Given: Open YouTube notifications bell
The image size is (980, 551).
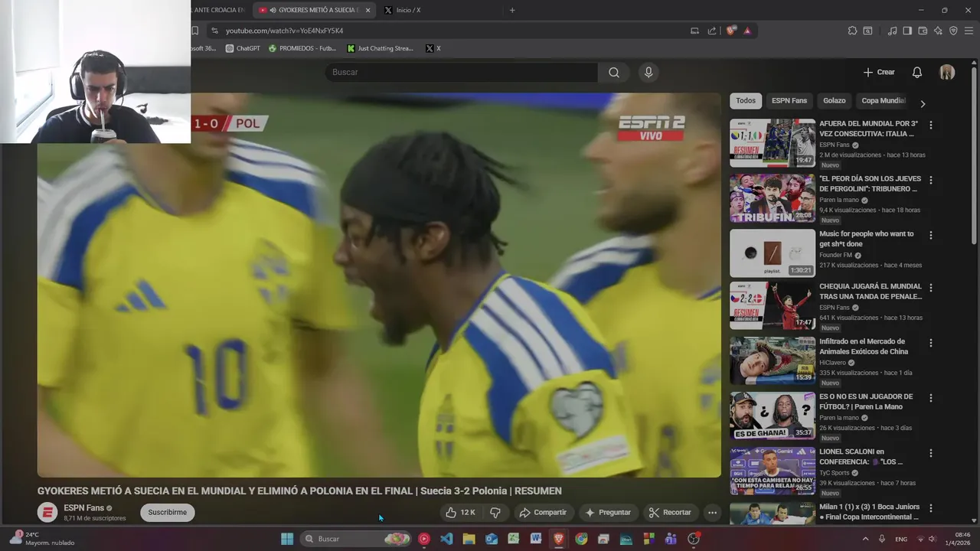Looking at the screenshot, I should (x=916, y=72).
